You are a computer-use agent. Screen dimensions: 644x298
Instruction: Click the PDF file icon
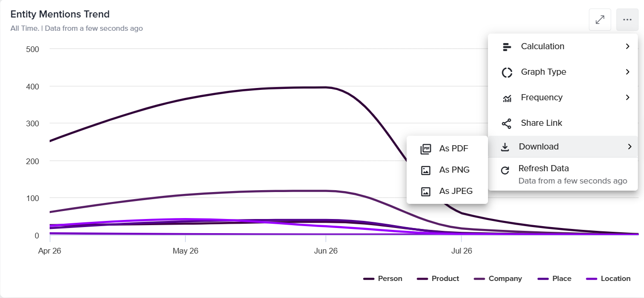point(426,149)
